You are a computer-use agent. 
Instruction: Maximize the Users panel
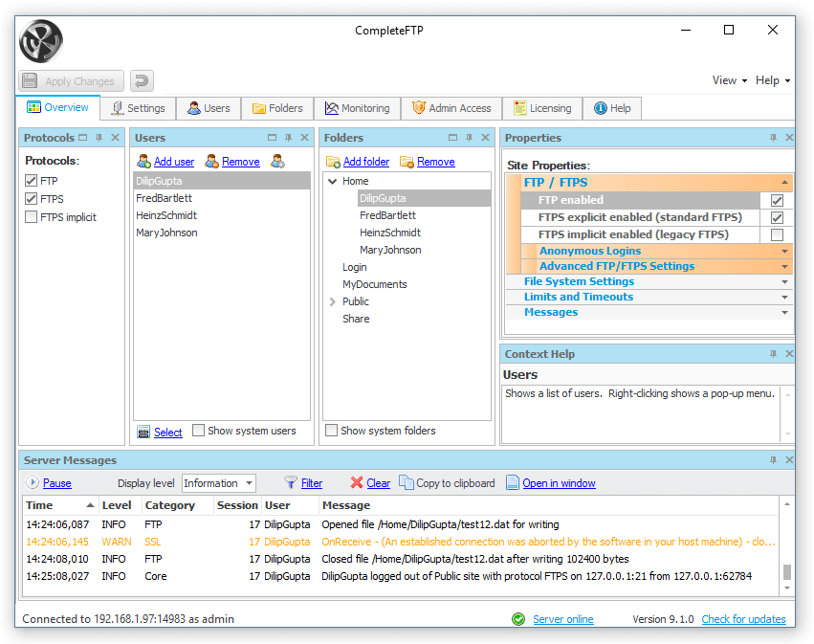pos(272,138)
